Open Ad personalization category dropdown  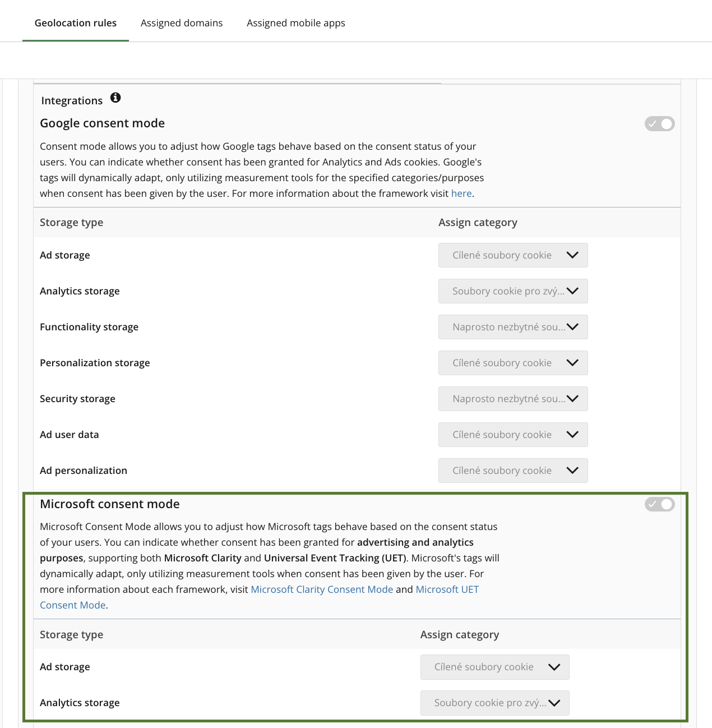[513, 471]
